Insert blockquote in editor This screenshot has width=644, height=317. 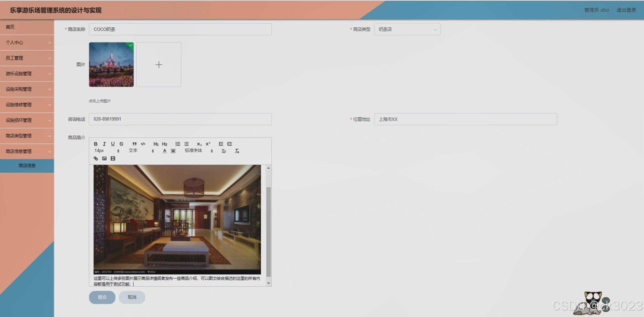[134, 144]
